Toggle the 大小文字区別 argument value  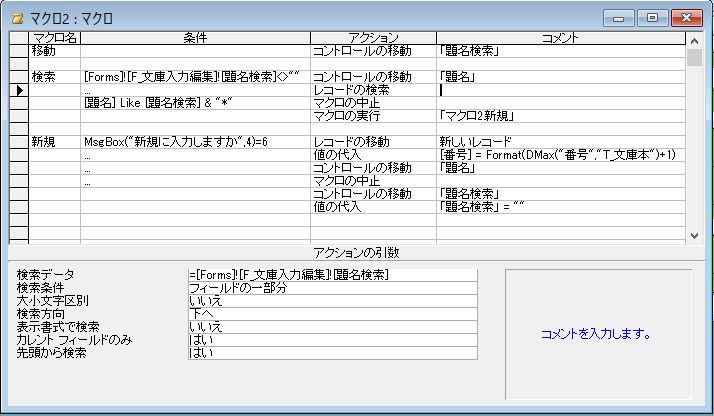point(331,300)
